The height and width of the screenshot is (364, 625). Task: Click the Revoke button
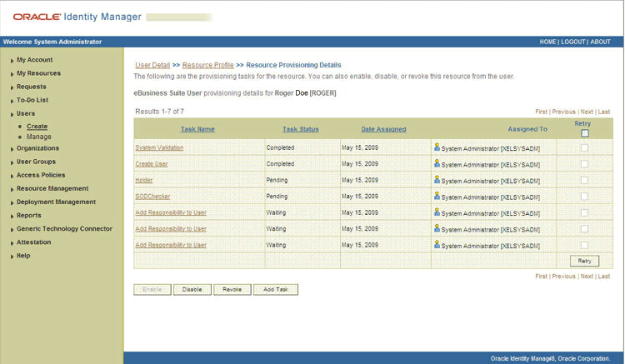[x=232, y=290]
